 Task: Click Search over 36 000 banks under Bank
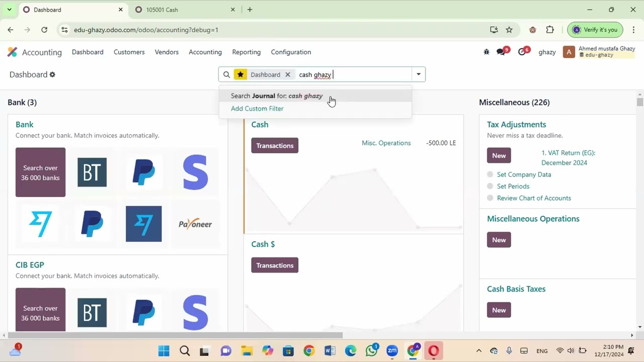pos(40,172)
